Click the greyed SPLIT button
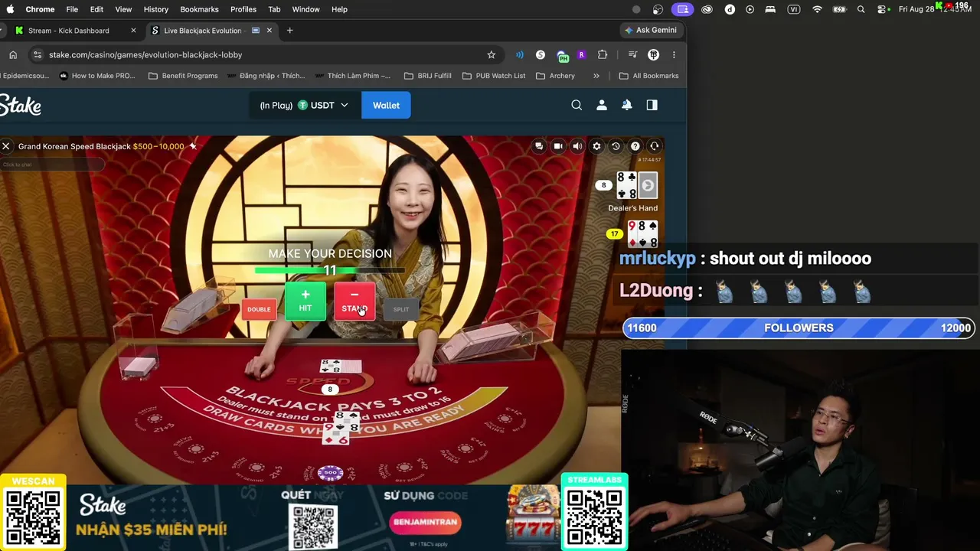The height and width of the screenshot is (551, 980). pyautogui.click(x=401, y=309)
